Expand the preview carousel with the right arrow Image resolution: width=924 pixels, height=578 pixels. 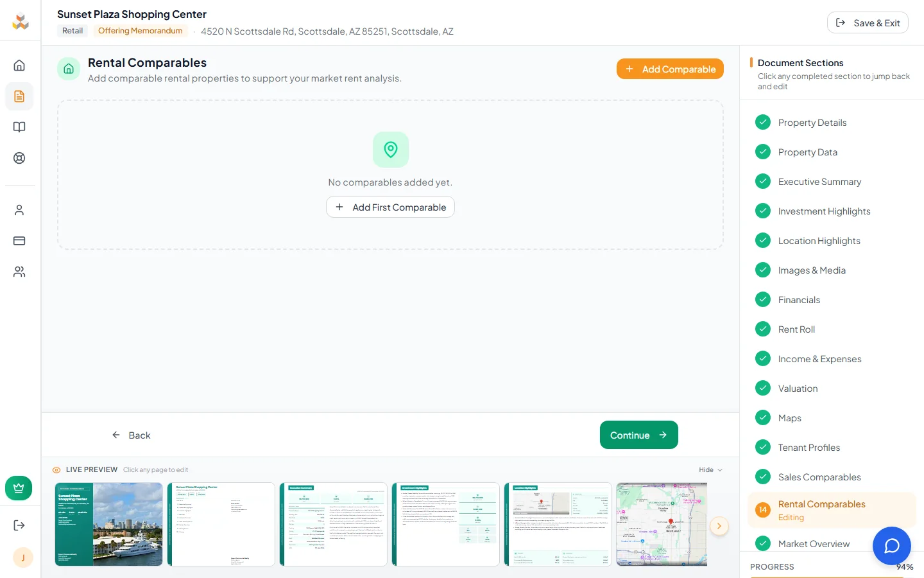pos(719,526)
